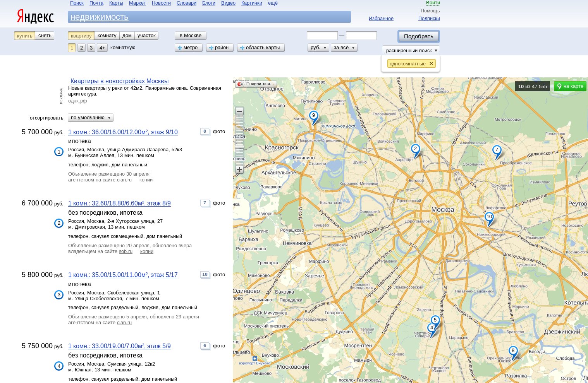Open в Москве location selector

191,36
